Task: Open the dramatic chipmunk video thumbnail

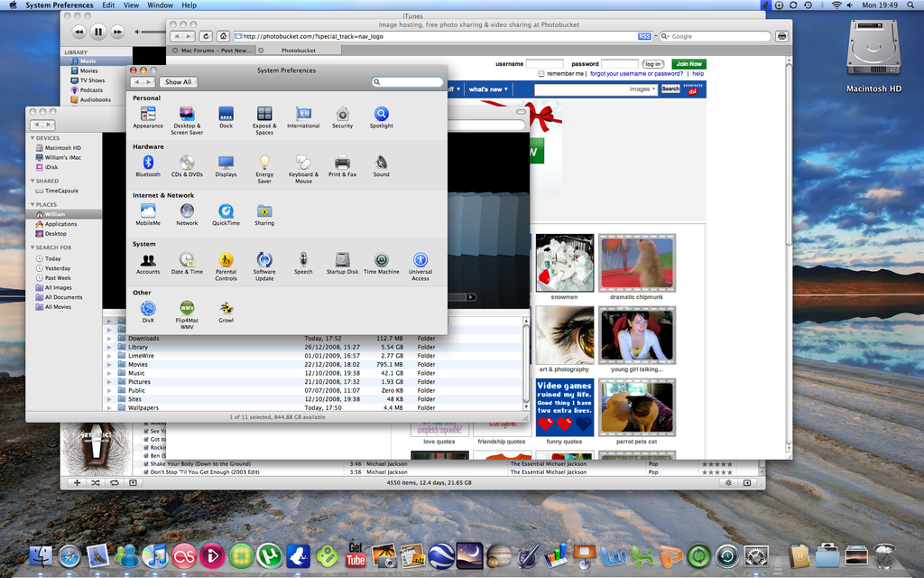Action: click(636, 263)
